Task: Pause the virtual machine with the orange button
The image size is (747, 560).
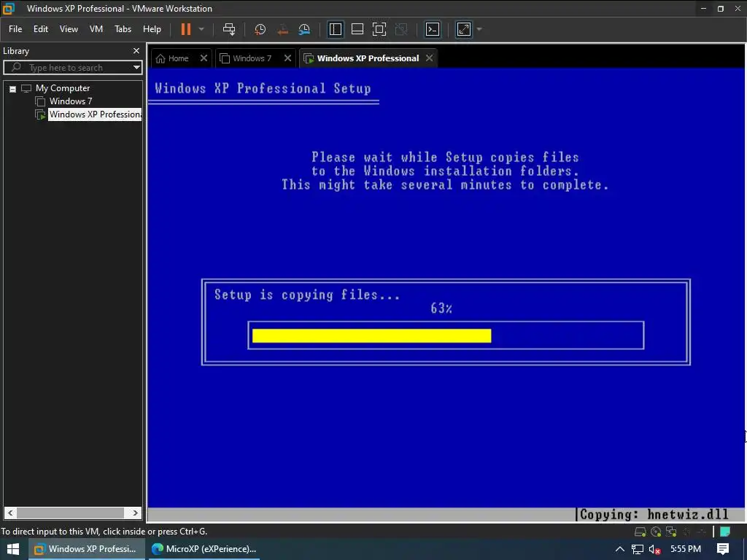Action: [x=186, y=29]
